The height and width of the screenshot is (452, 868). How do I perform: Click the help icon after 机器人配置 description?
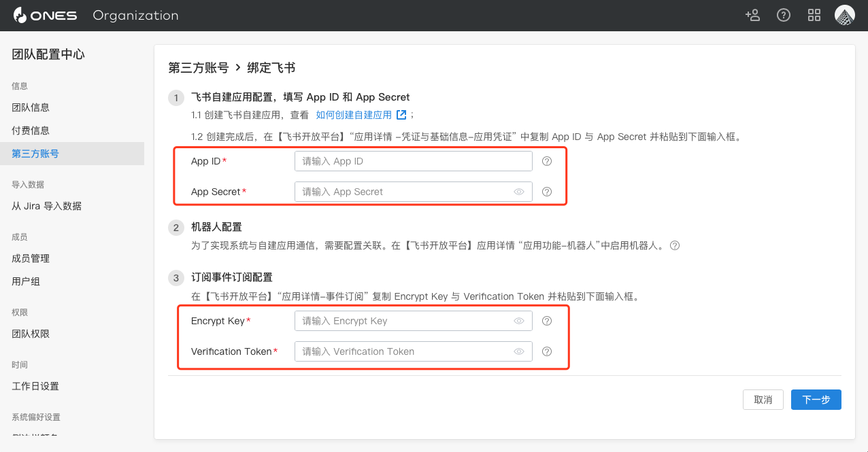click(675, 245)
